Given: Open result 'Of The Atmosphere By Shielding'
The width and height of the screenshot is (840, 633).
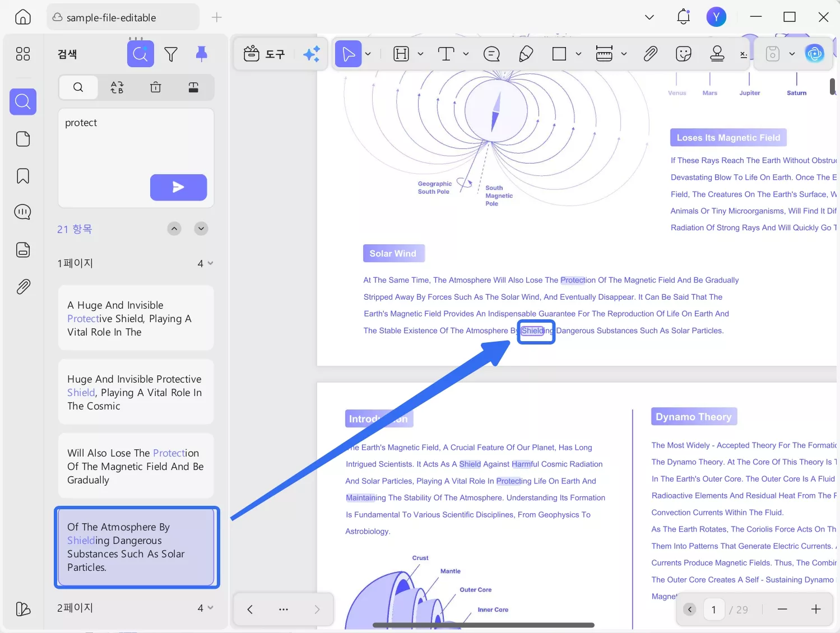Looking at the screenshot, I should [x=136, y=547].
